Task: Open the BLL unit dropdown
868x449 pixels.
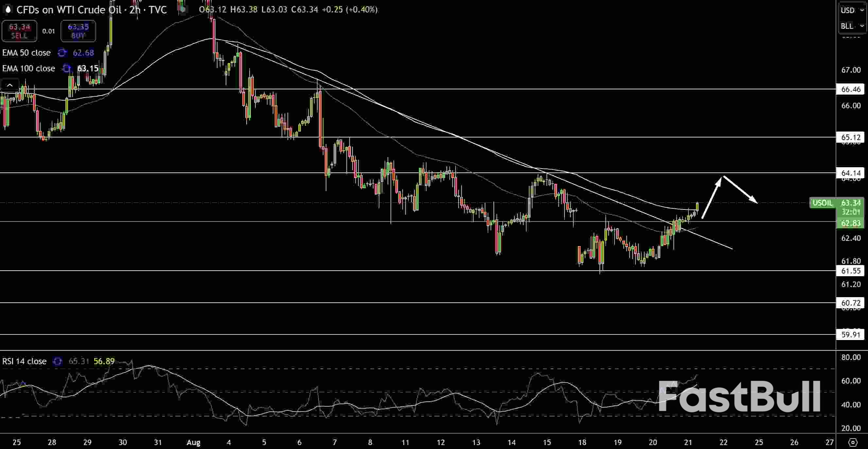Action: pyautogui.click(x=851, y=26)
